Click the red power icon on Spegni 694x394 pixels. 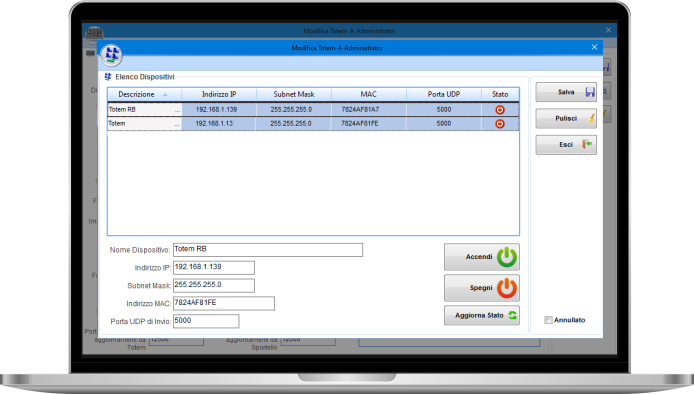tap(506, 288)
